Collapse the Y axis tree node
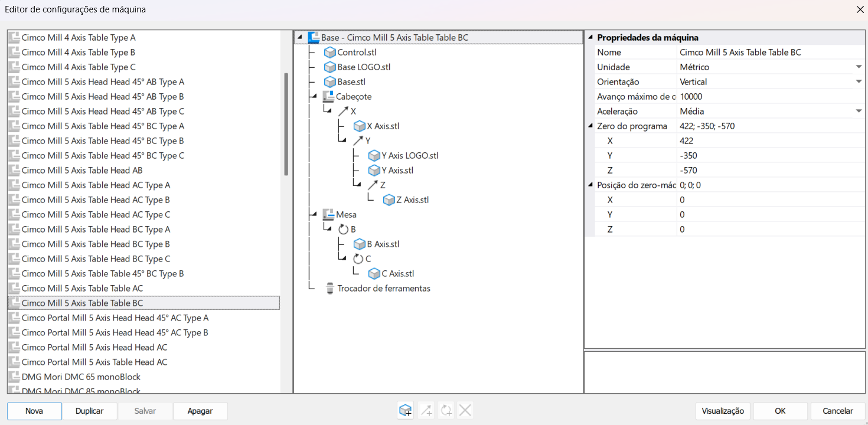The height and width of the screenshot is (425, 868). tap(343, 141)
